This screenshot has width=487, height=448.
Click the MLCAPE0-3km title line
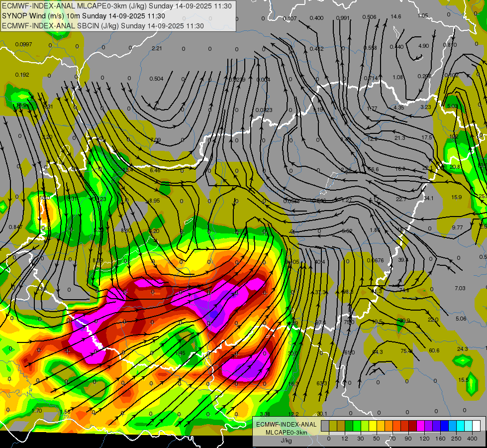117,6
